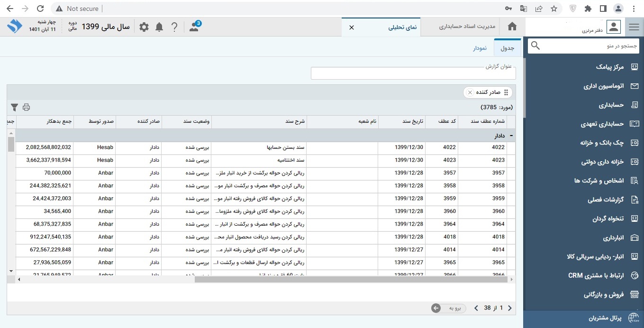Switch to the نمودار tab
The height and width of the screenshot is (328, 644).
480,48
